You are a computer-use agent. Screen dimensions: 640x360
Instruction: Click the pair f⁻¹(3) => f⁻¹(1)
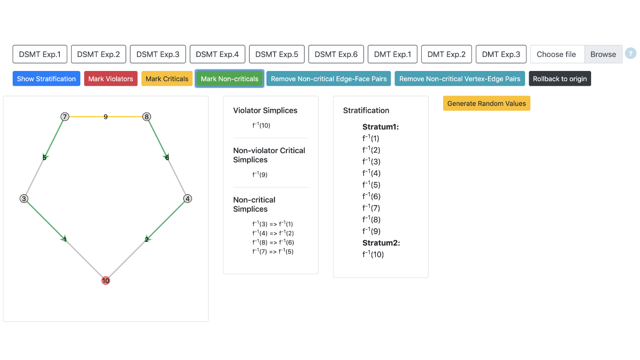click(x=273, y=224)
